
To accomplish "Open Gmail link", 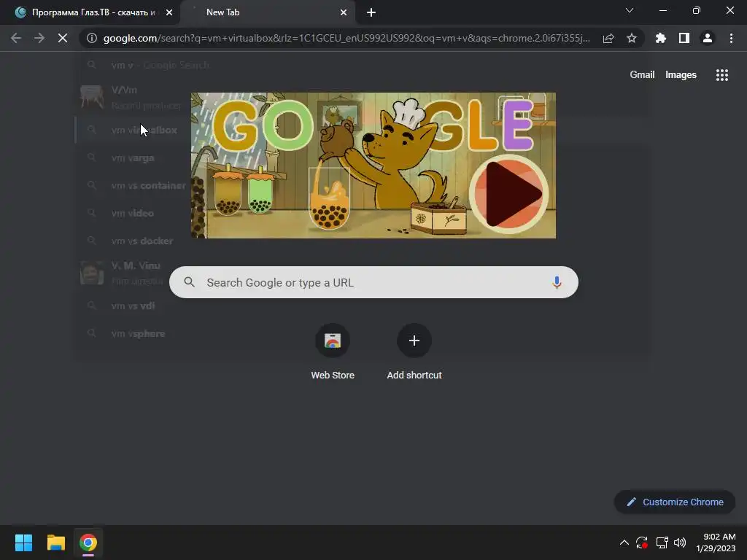I will click(x=642, y=75).
